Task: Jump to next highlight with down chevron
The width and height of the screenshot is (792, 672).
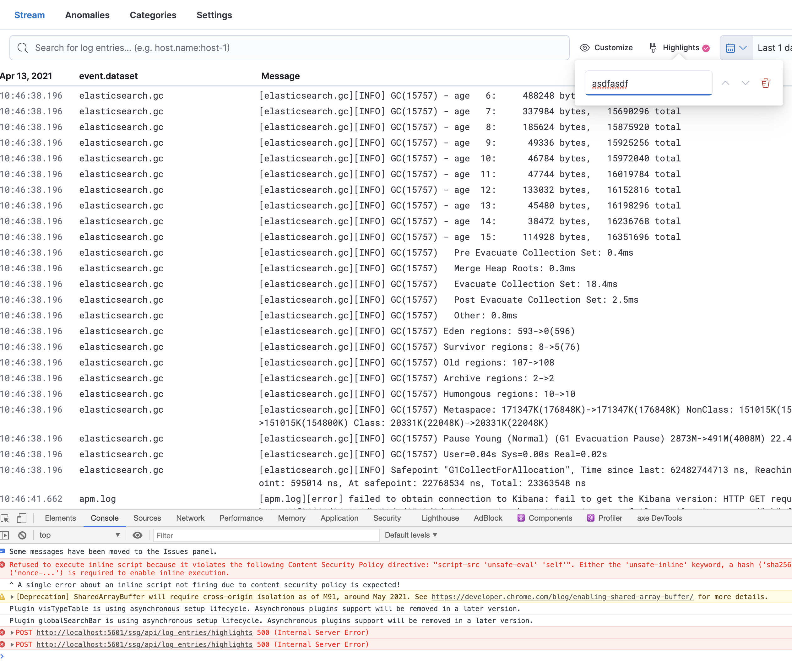Action: point(745,83)
